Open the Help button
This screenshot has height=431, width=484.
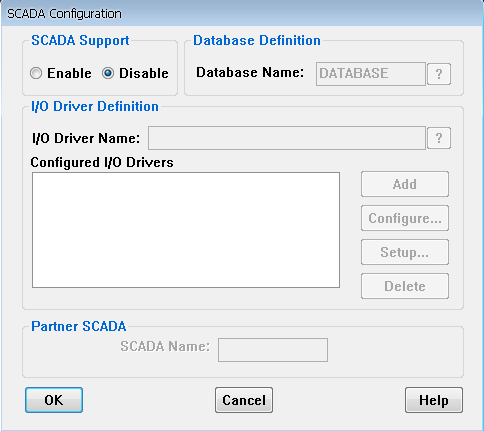point(434,400)
